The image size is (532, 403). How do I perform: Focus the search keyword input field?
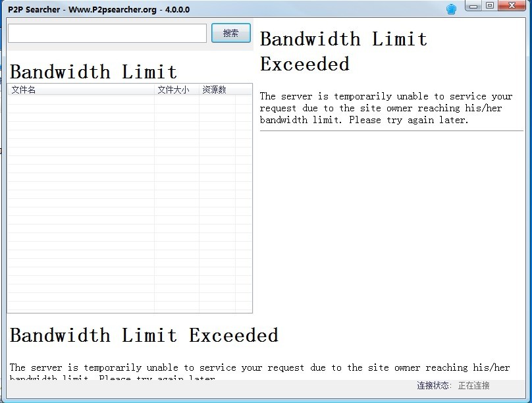point(107,34)
